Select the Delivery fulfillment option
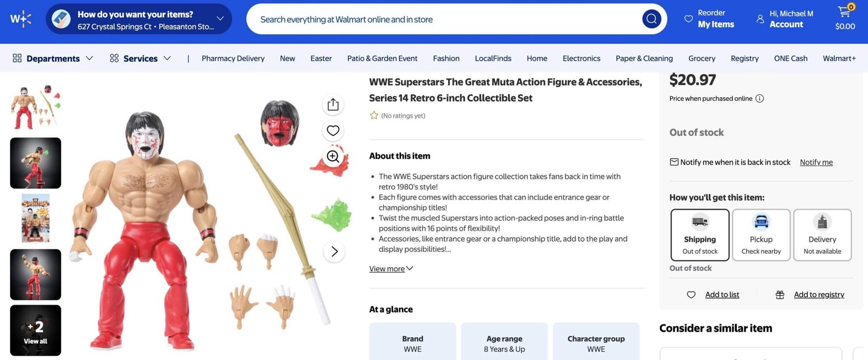868x360 pixels. (822, 234)
